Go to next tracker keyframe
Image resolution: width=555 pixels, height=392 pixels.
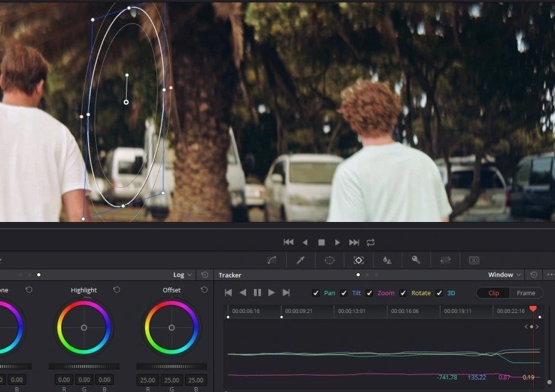coord(537,327)
